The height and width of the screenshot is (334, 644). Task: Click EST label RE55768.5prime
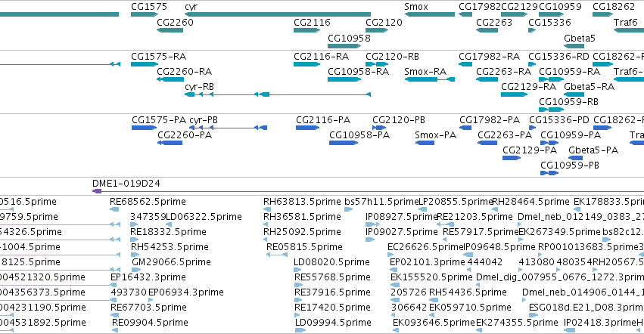(332, 277)
